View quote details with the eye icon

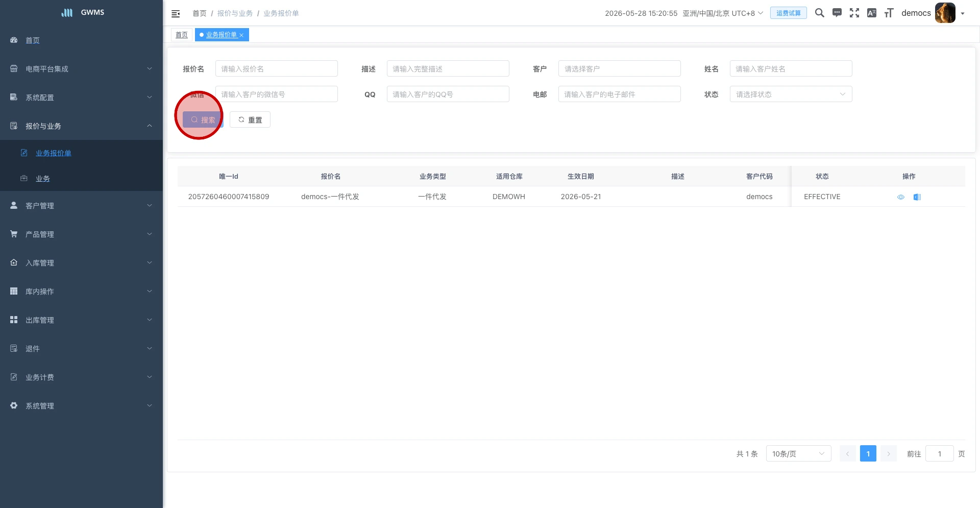point(901,197)
